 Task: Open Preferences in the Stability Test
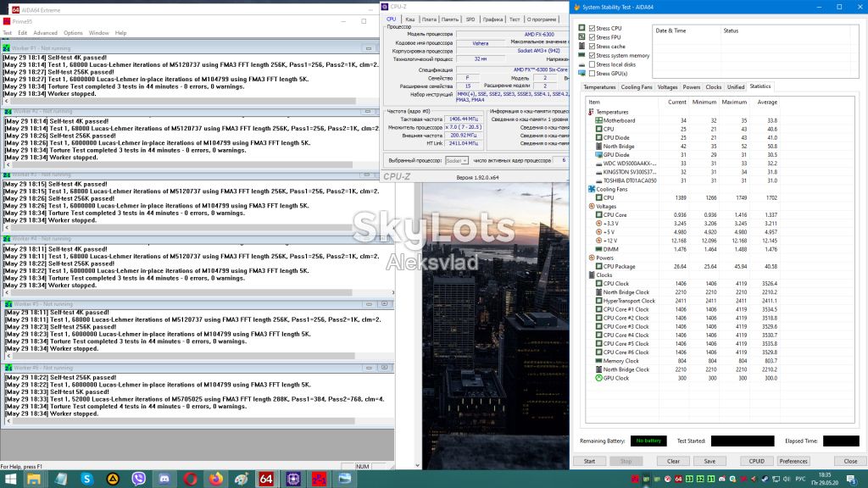[793, 461]
